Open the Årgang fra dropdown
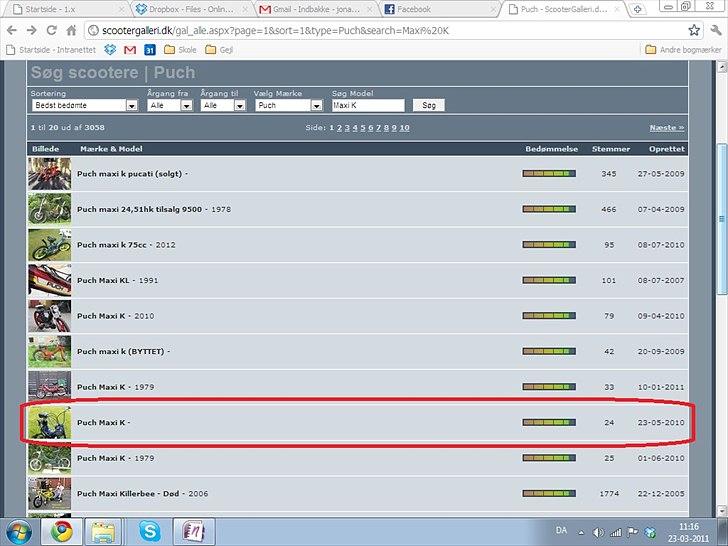728x546 pixels. click(x=169, y=105)
